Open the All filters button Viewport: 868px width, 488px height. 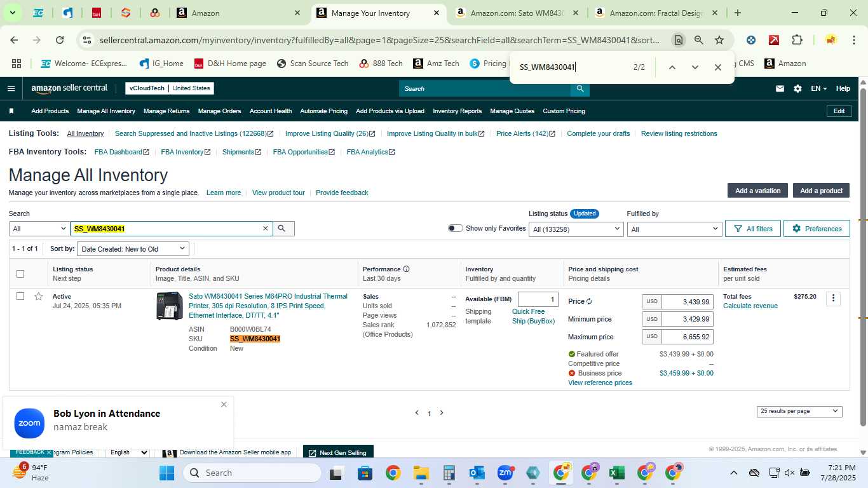[753, 229]
